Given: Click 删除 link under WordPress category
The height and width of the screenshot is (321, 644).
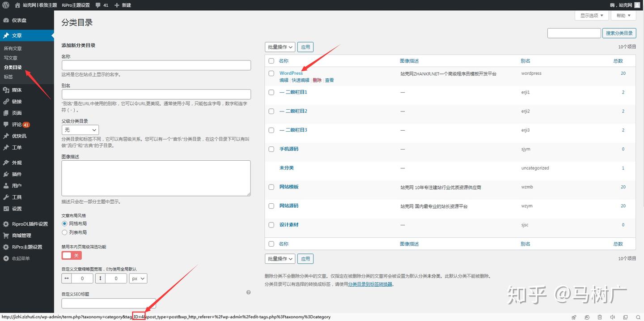Looking at the screenshot, I should [317, 81].
